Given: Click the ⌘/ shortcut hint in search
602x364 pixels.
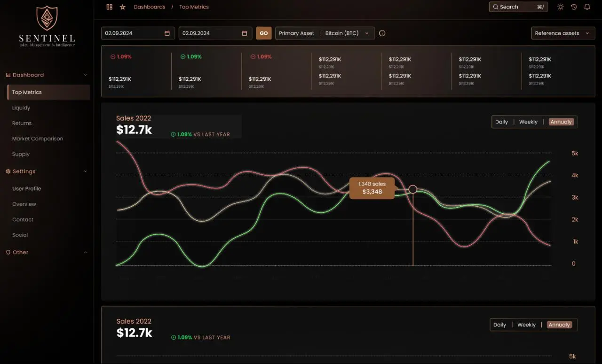Looking at the screenshot, I should tap(540, 7).
